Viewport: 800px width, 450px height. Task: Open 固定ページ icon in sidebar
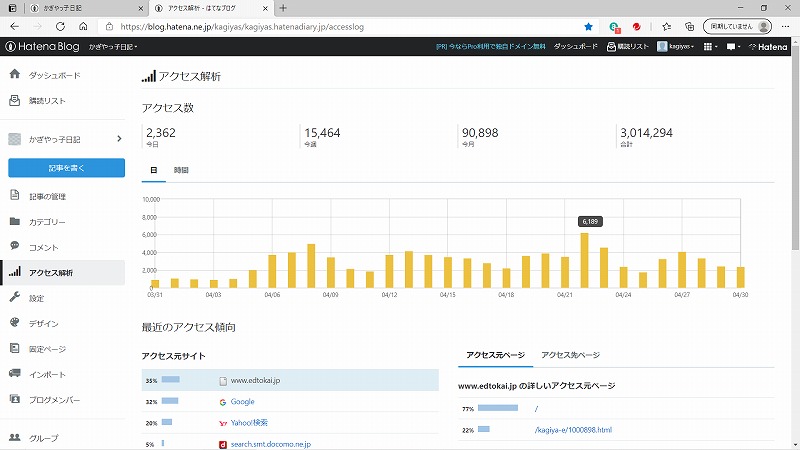click(15, 348)
